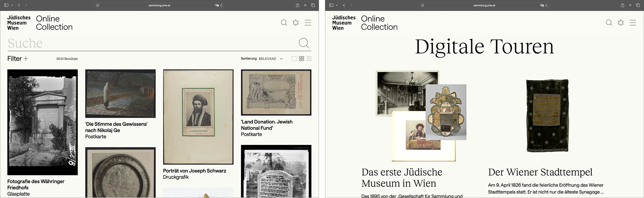Image resolution: width=644 pixels, height=198 pixels.
Task: Open 'Der Wiener Stadttempel' tour title
Action: (540, 172)
